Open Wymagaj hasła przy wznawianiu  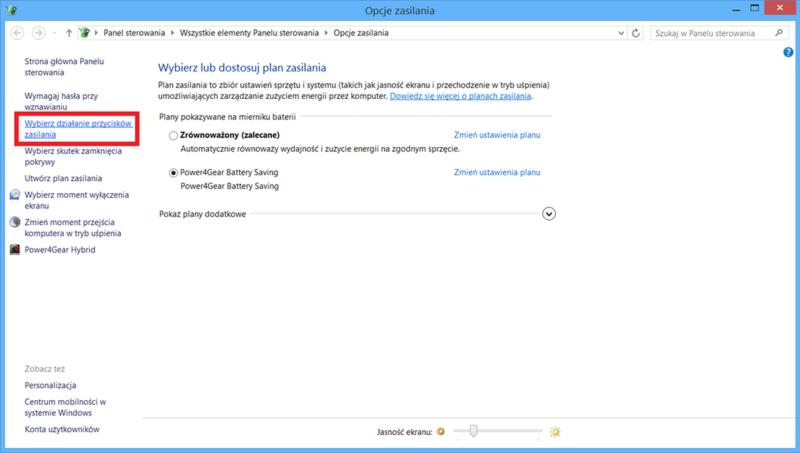61,101
